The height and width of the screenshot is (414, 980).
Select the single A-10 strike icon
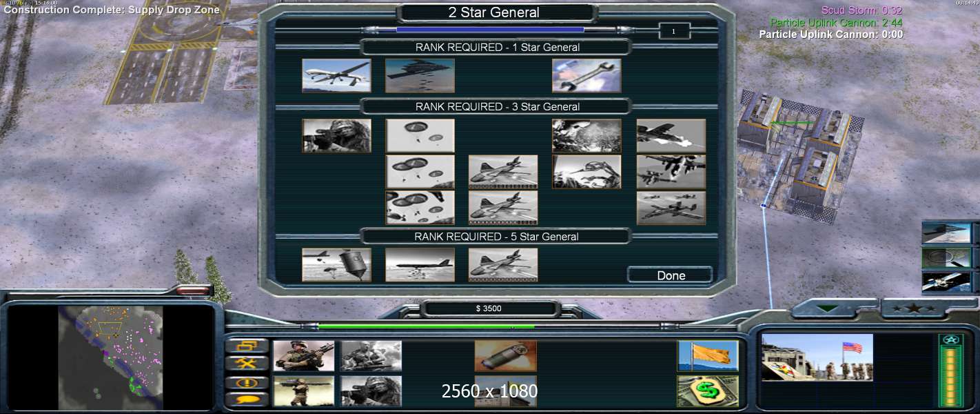(x=671, y=135)
